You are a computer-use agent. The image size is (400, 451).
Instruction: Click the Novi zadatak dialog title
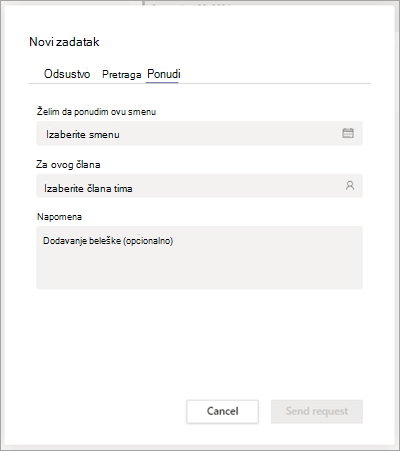coord(64,42)
